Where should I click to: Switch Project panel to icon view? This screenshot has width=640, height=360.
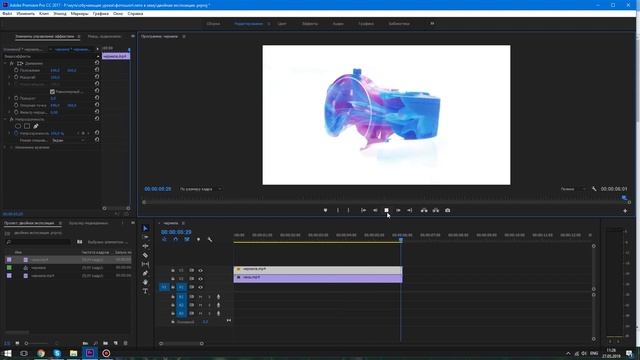[17, 343]
